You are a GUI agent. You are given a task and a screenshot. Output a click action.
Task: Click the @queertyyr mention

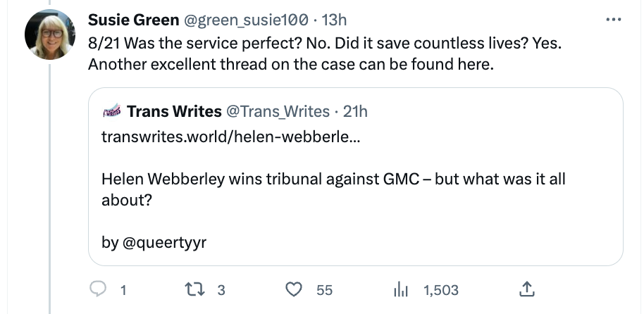[164, 243]
